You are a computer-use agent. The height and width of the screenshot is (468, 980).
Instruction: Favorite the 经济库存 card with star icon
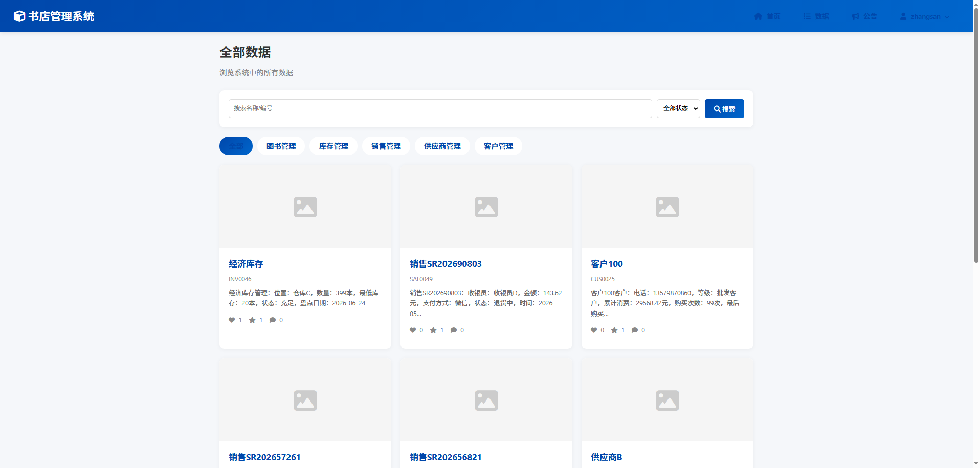click(252, 320)
